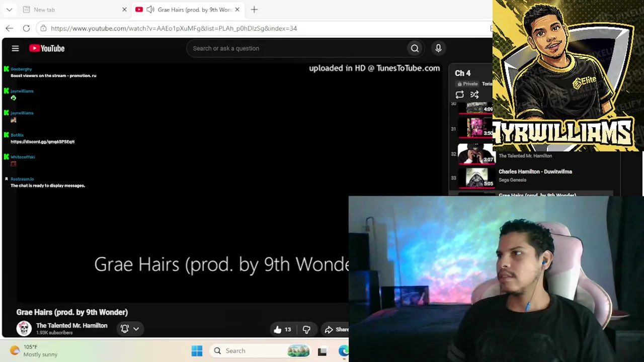This screenshot has width=644, height=362.
Task: Click the BotRix username in chat overlay
Action: [17, 135]
